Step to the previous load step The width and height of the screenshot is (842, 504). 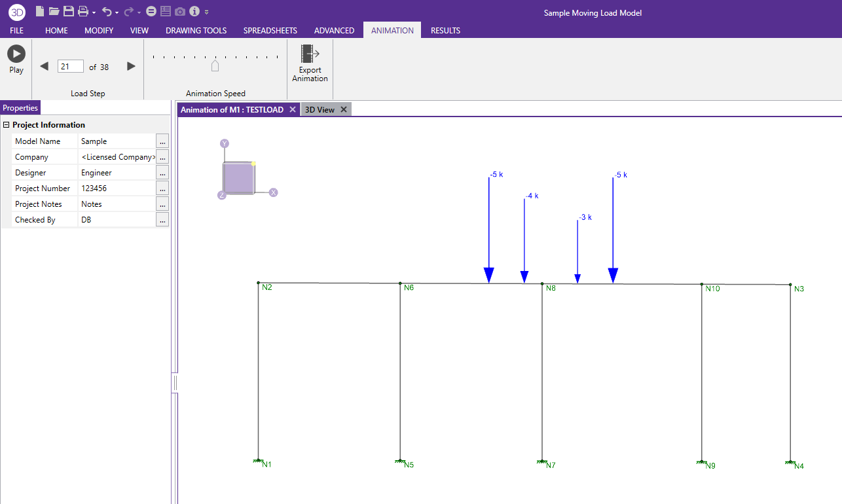pos(45,66)
